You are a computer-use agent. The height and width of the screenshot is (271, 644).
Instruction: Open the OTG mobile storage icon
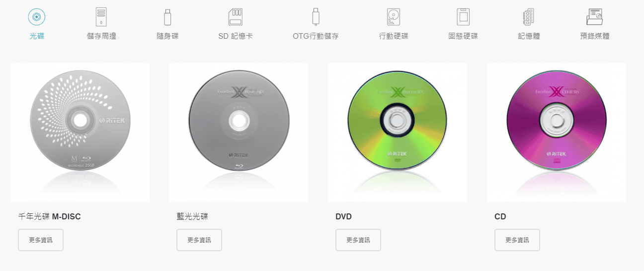point(316,17)
